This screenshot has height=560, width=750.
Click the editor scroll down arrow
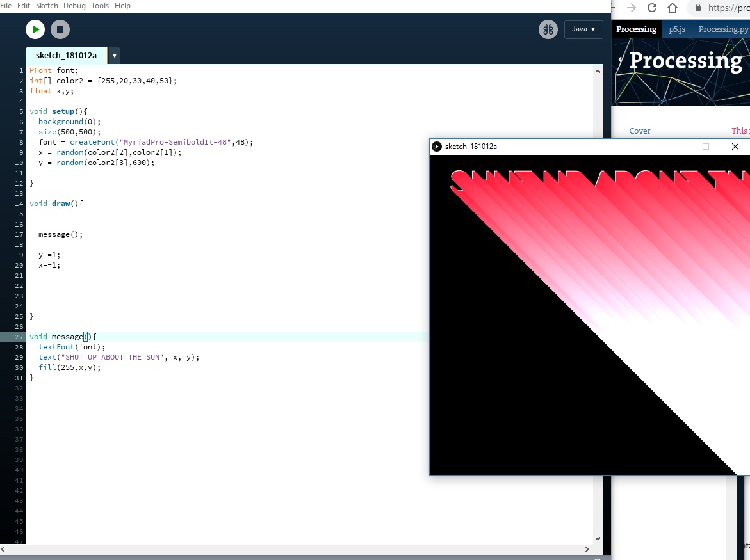598,539
